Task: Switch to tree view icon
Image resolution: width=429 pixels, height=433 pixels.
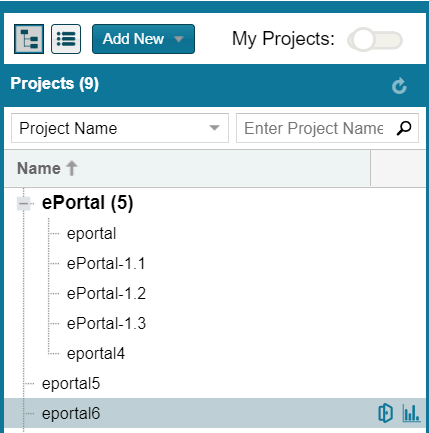Action: 29,39
